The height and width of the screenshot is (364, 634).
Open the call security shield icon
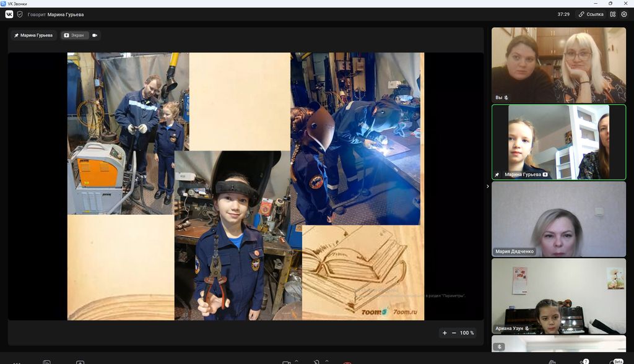point(20,14)
